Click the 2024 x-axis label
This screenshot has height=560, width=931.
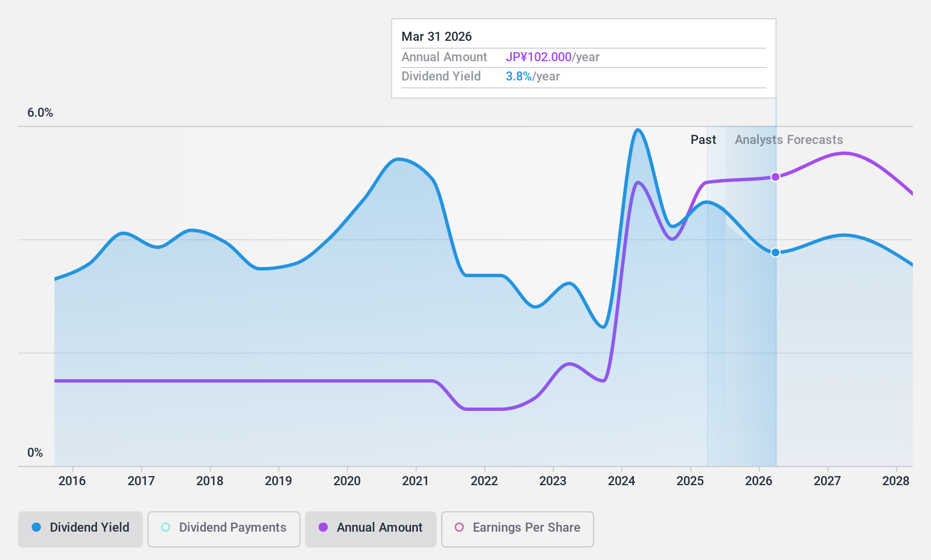coord(621,481)
